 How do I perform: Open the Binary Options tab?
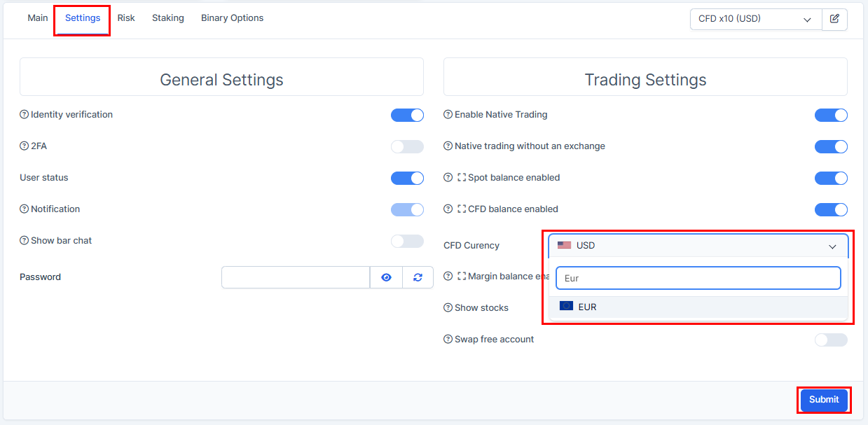click(x=232, y=18)
